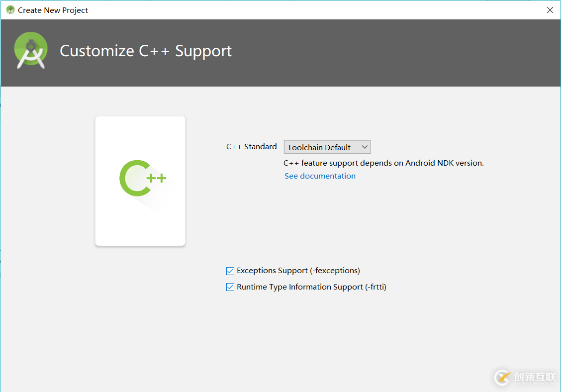Disable the Runtime Type Information Support checkbox
This screenshot has height=392, width=561.
pos(230,287)
